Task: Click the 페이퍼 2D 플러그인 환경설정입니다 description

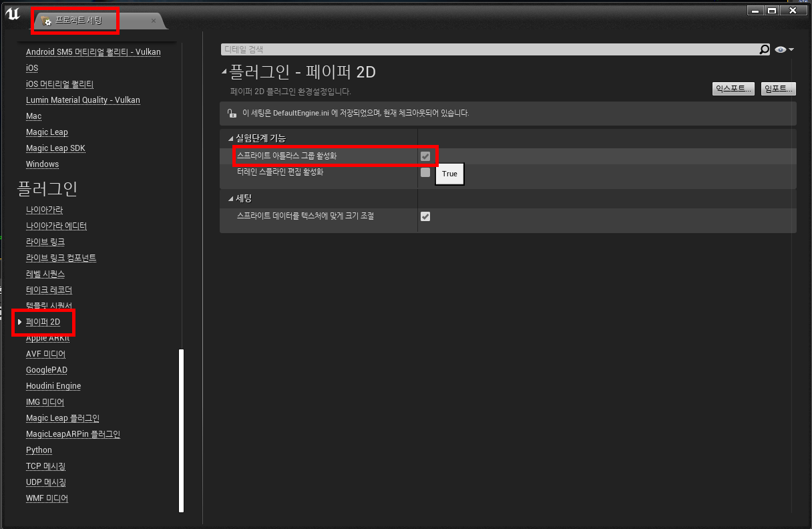Action: click(x=290, y=92)
